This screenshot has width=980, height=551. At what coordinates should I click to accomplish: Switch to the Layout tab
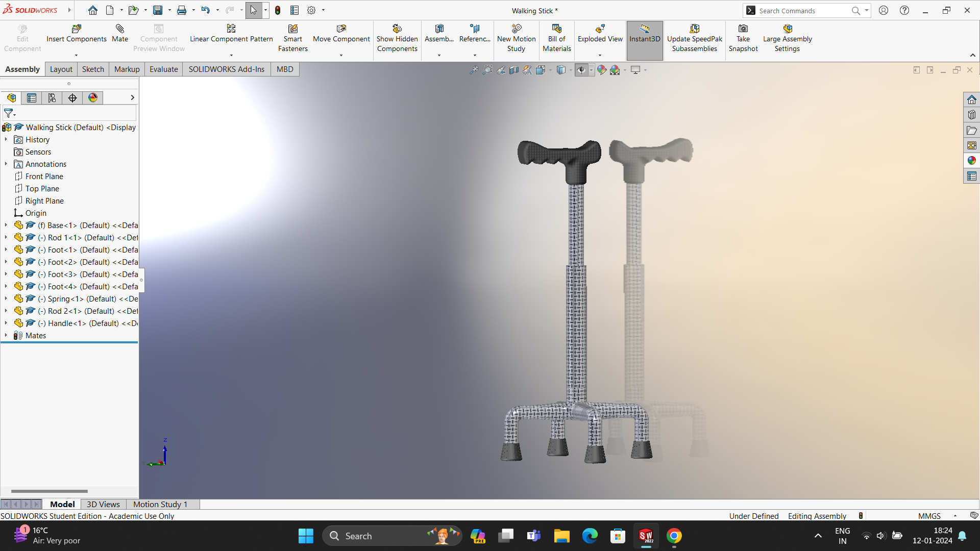[x=61, y=69]
